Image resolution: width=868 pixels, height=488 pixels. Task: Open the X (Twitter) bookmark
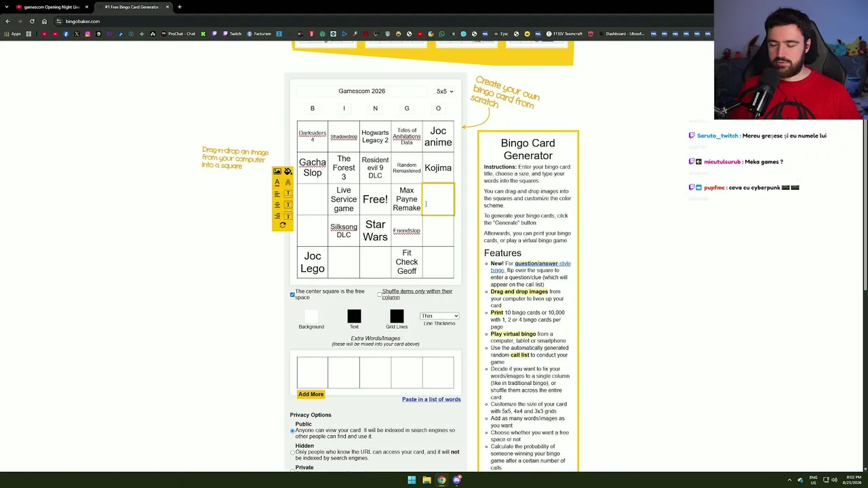(77, 34)
